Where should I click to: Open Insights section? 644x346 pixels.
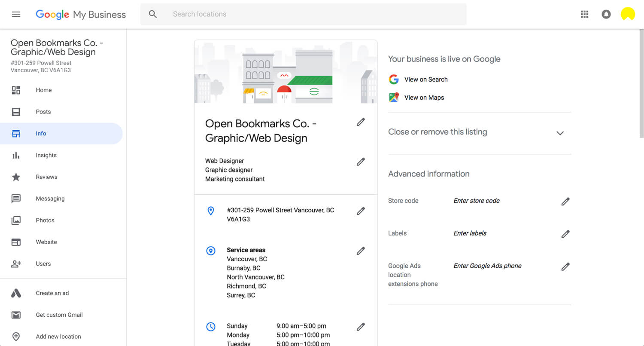point(46,155)
